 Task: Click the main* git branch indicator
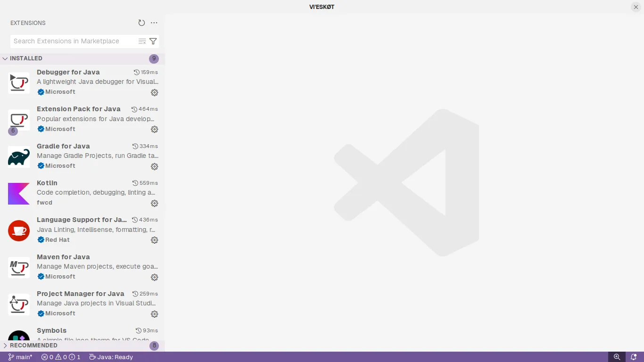click(20, 357)
